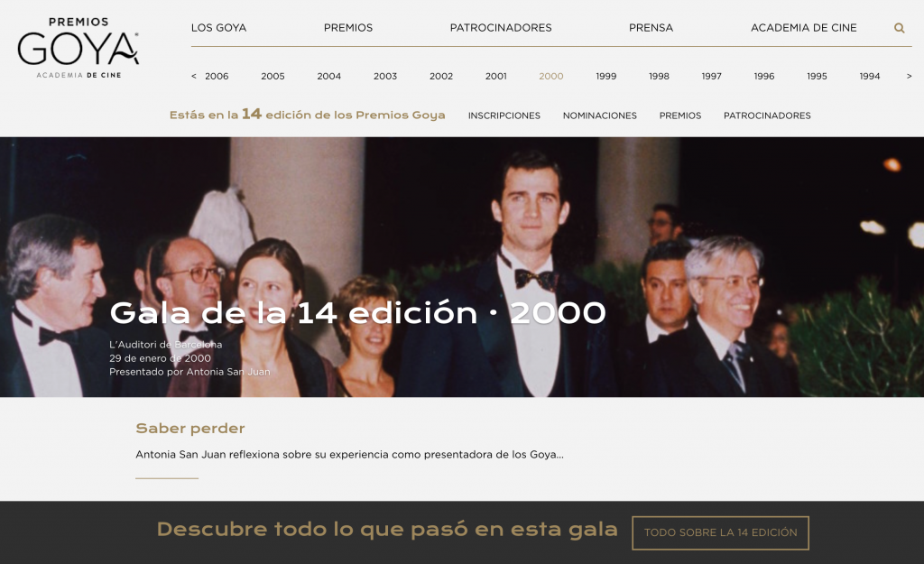Open the Los Goya menu
The width and height of the screenshot is (924, 564).
click(218, 28)
